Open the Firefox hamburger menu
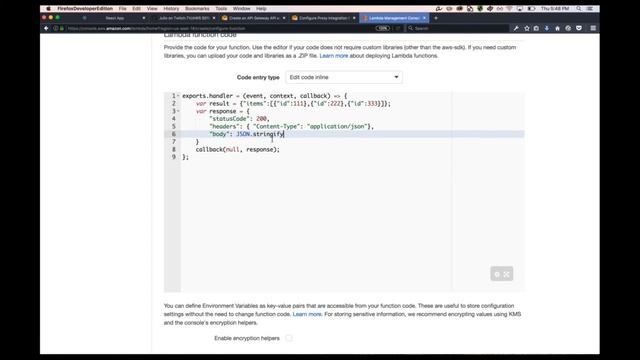This screenshot has height=360, width=640. (593, 28)
